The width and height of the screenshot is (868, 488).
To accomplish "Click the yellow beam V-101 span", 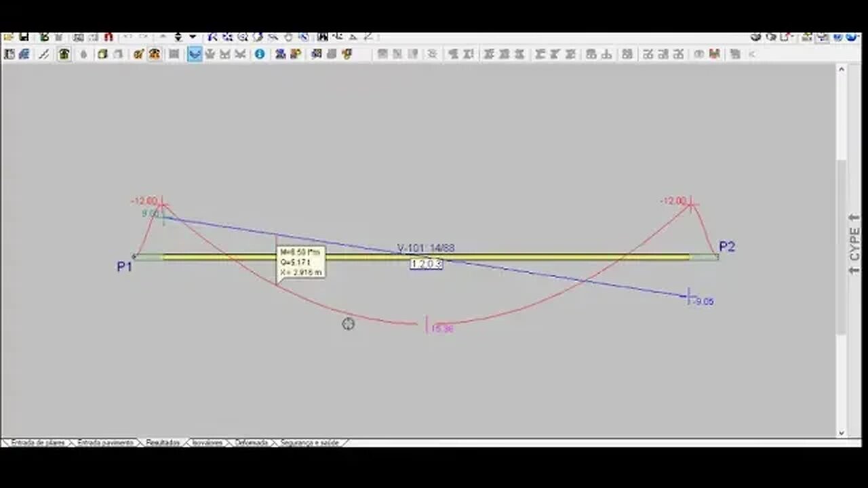I will 426,256.
